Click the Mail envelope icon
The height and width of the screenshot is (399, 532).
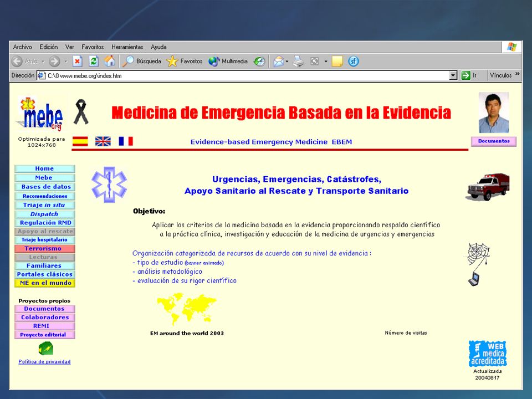[x=278, y=62]
